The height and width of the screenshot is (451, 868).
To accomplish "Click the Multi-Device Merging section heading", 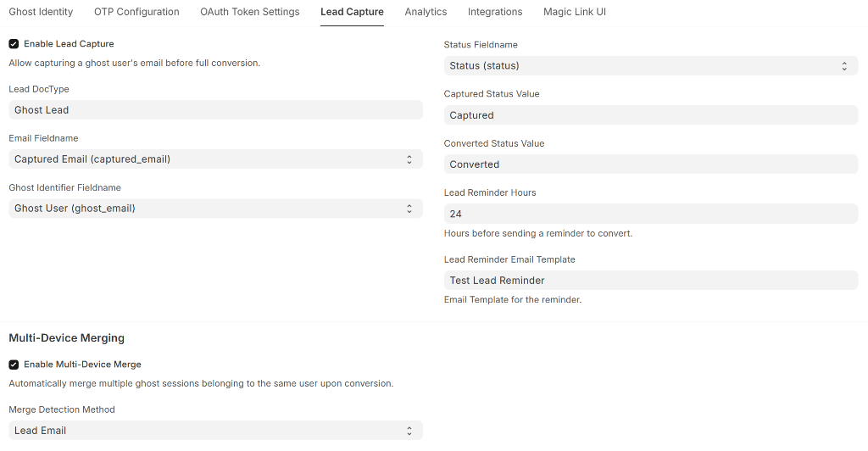I will pos(66,338).
